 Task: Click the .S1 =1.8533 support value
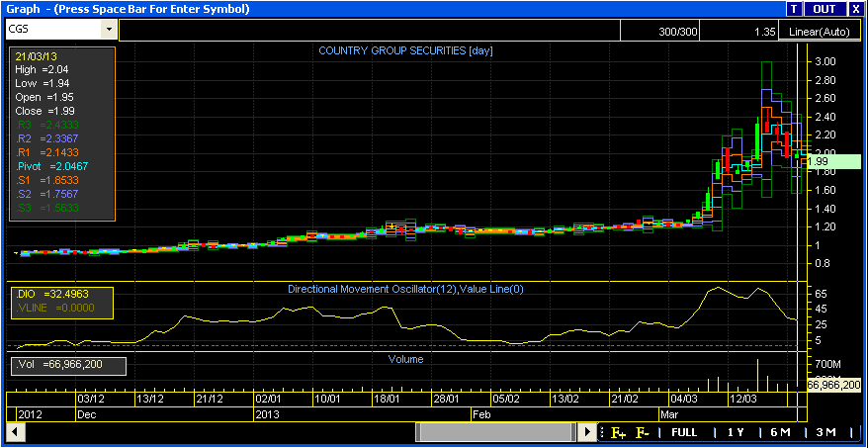[x=47, y=180]
